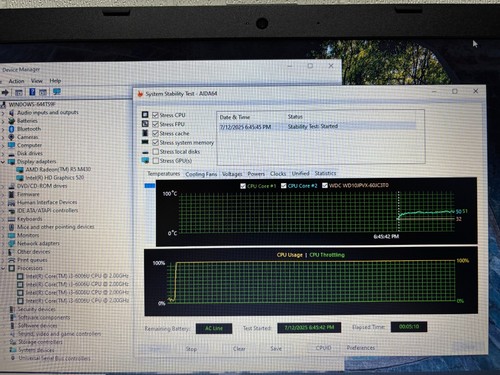Click the Save button in AIDA64

(x=276, y=348)
